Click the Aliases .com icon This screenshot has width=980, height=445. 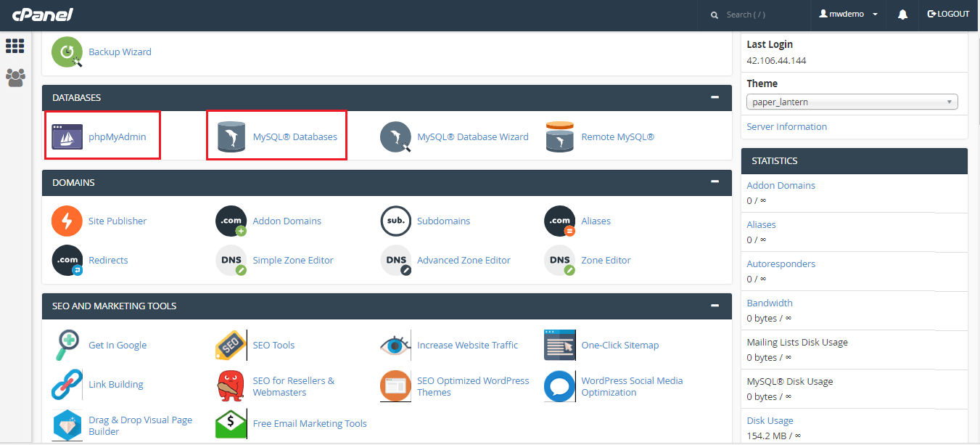pos(560,221)
